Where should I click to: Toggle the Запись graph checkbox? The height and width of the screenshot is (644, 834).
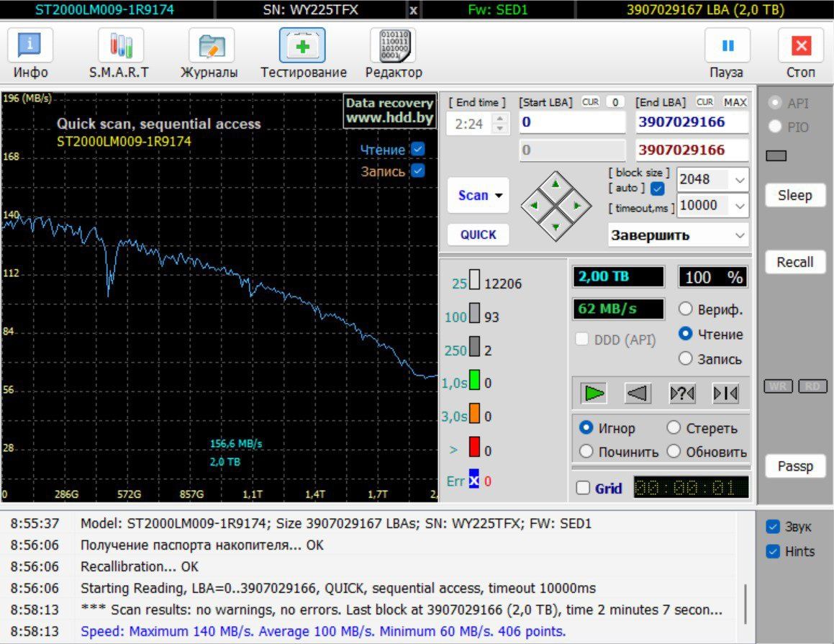point(418,171)
